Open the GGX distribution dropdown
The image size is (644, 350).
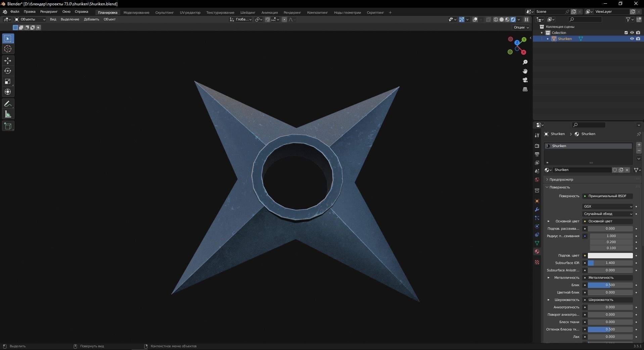[x=608, y=207]
